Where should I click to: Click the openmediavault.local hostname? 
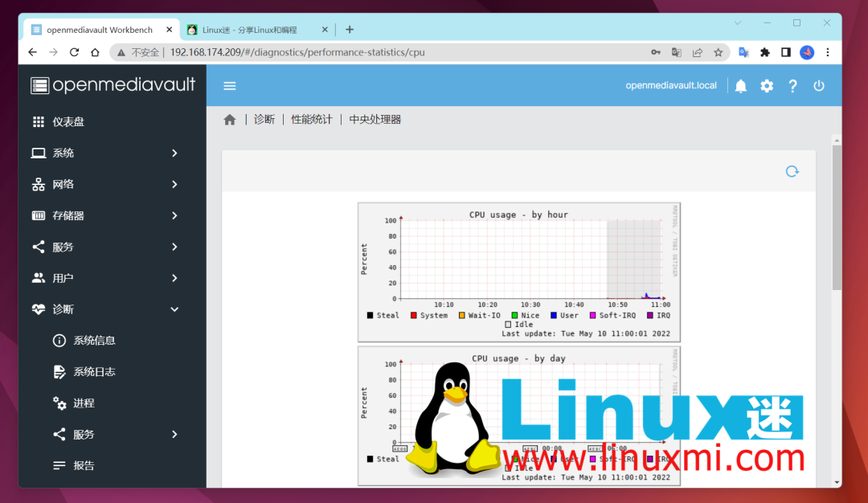pyautogui.click(x=671, y=85)
